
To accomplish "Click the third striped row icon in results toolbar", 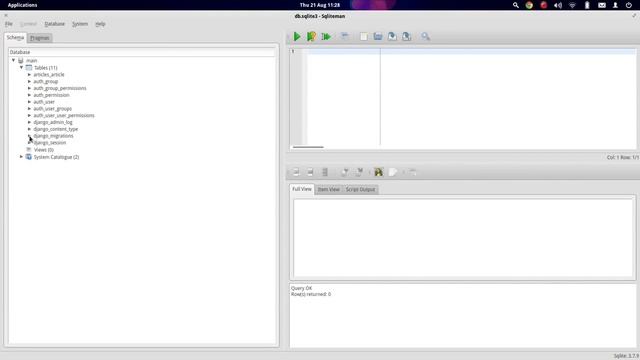I will (325, 172).
